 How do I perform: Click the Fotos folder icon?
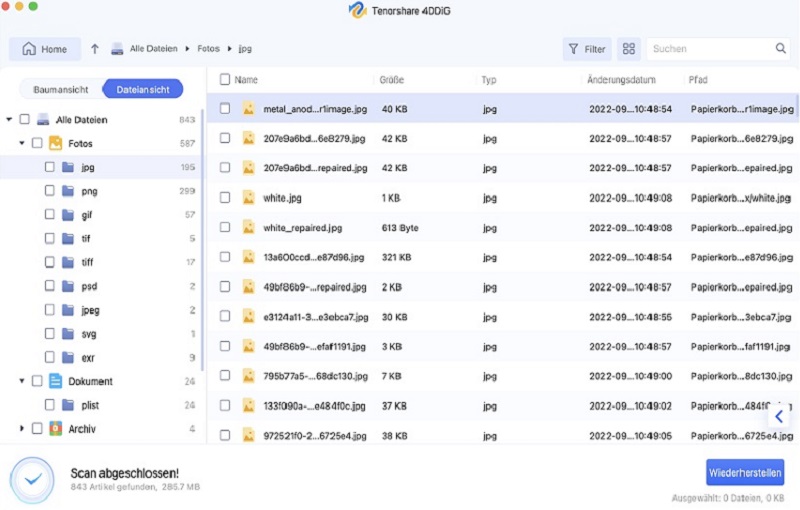point(56,144)
